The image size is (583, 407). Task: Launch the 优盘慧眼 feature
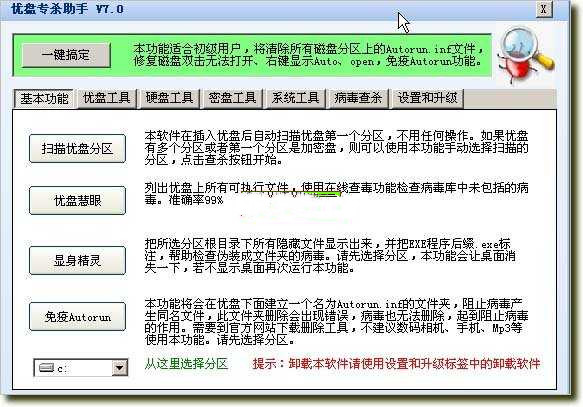77,201
